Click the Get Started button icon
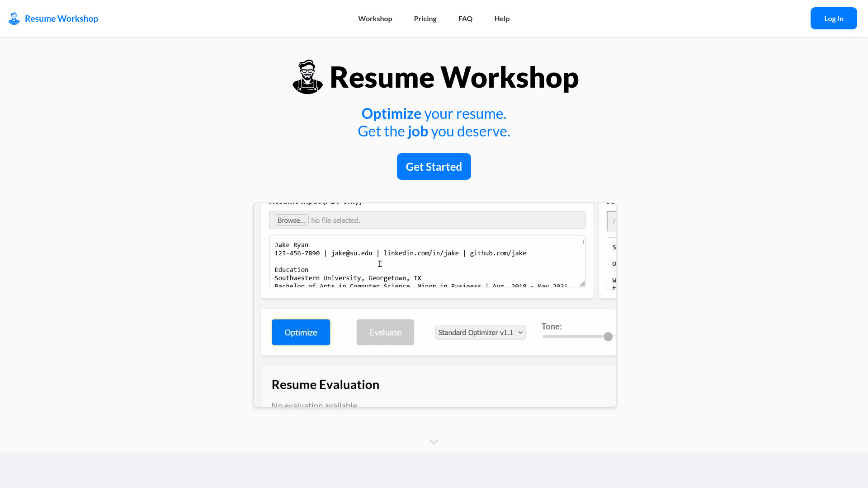The width and height of the screenshot is (868, 488). (x=434, y=166)
